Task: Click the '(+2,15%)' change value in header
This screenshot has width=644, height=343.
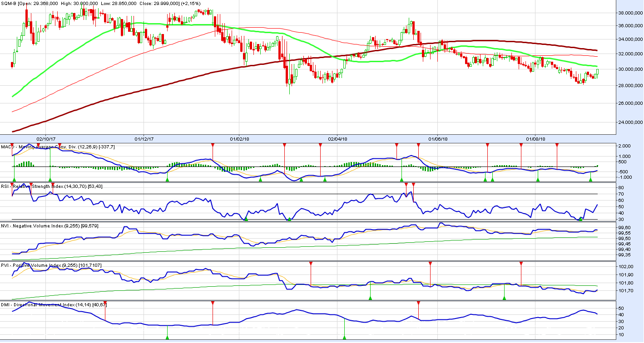Action: pyautogui.click(x=190, y=3)
